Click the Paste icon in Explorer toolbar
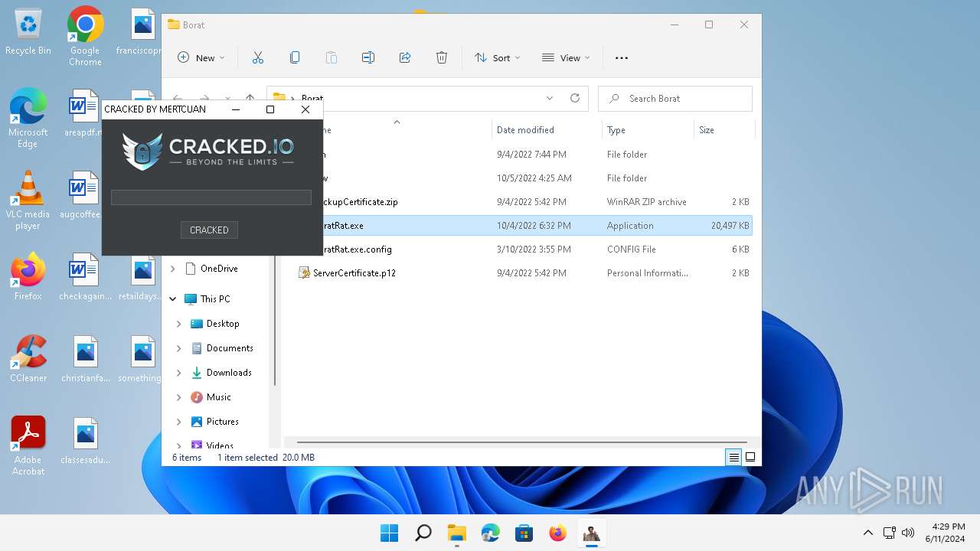 (x=332, y=57)
